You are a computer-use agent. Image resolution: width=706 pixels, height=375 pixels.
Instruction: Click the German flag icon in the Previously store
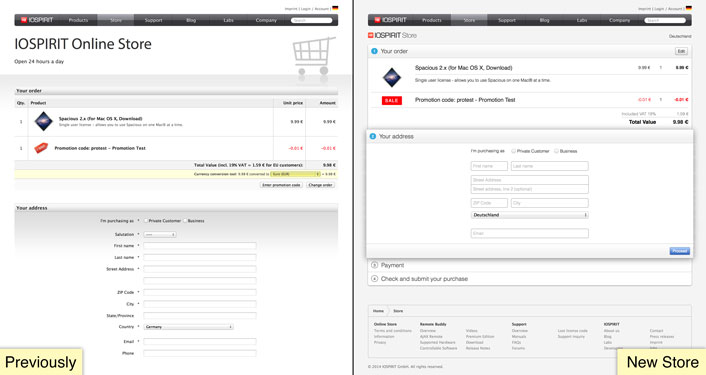(335, 8)
